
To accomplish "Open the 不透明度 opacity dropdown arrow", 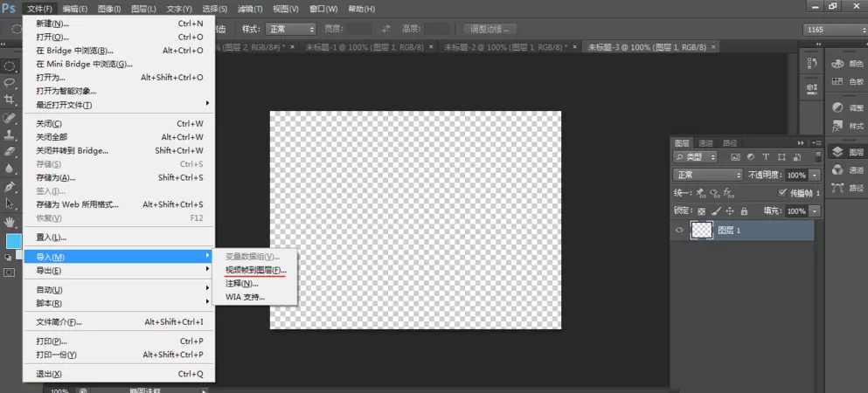I will (x=815, y=176).
